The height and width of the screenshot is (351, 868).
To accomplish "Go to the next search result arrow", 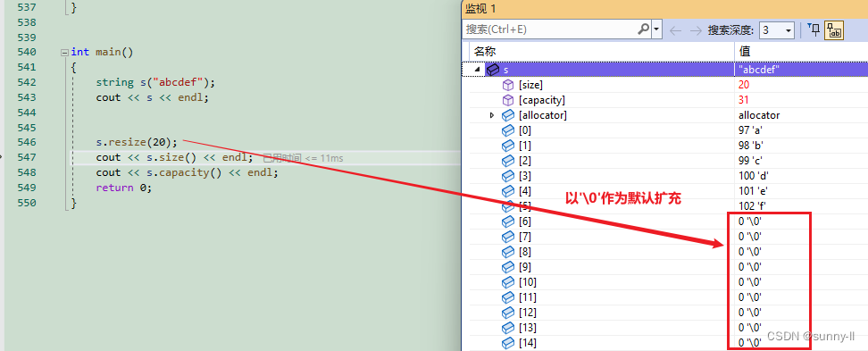I will (x=695, y=29).
